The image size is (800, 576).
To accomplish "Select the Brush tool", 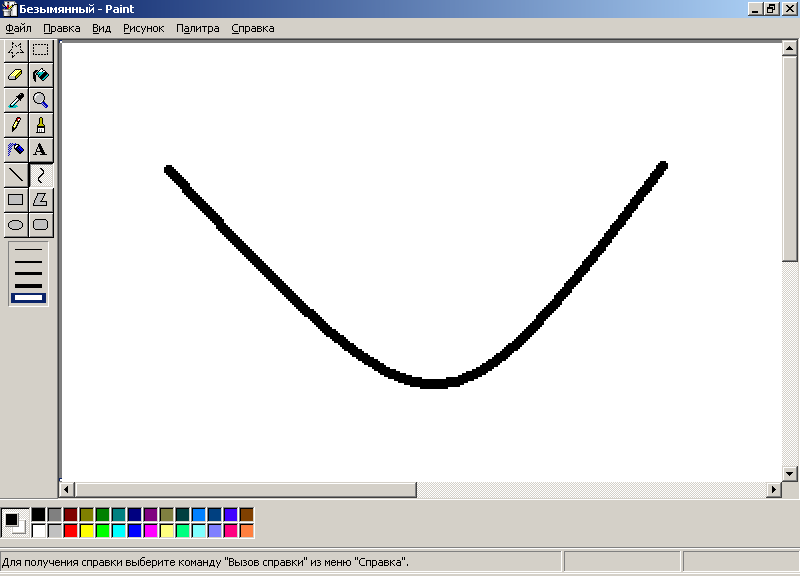I will tap(41, 125).
